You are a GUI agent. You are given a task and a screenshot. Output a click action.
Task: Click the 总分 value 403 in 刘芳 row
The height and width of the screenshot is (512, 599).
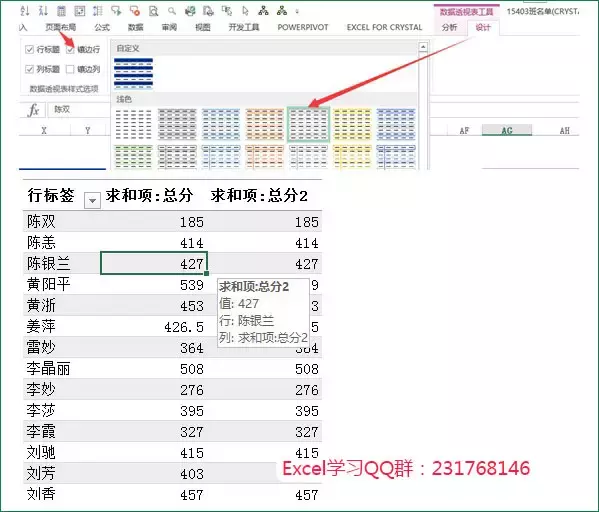tap(192, 474)
